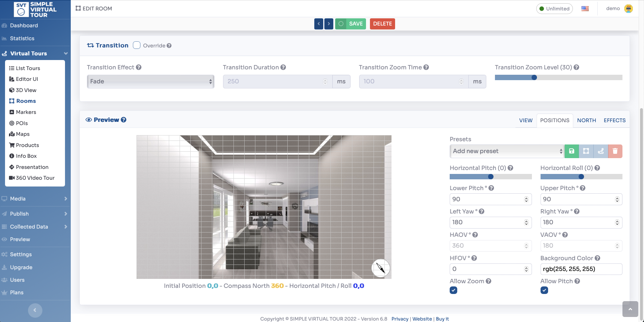644x322 pixels.
Task: Open the Transition Effect Fade dropdown
Action: click(150, 82)
